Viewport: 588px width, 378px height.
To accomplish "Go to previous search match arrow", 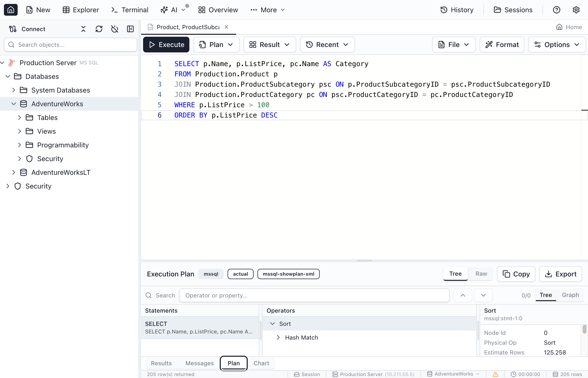I will [463, 295].
